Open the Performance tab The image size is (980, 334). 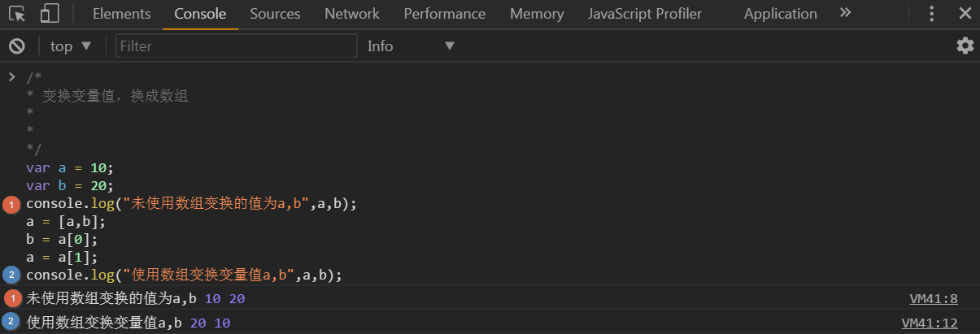[x=444, y=14]
